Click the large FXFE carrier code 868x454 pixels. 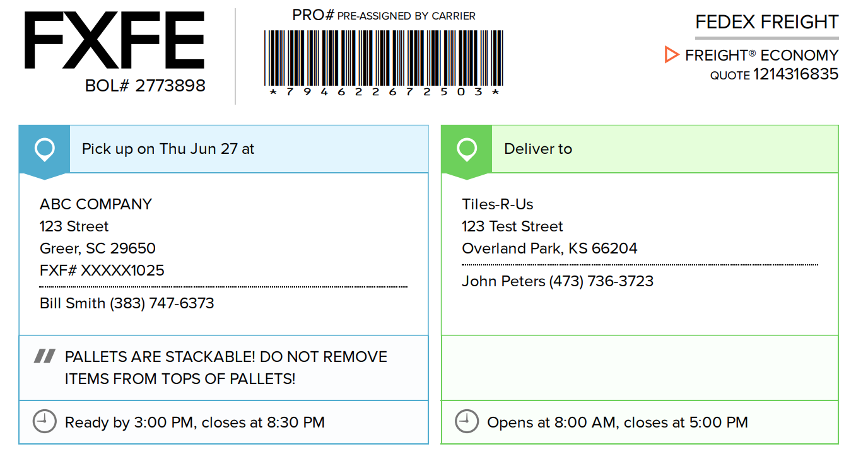click(x=114, y=40)
